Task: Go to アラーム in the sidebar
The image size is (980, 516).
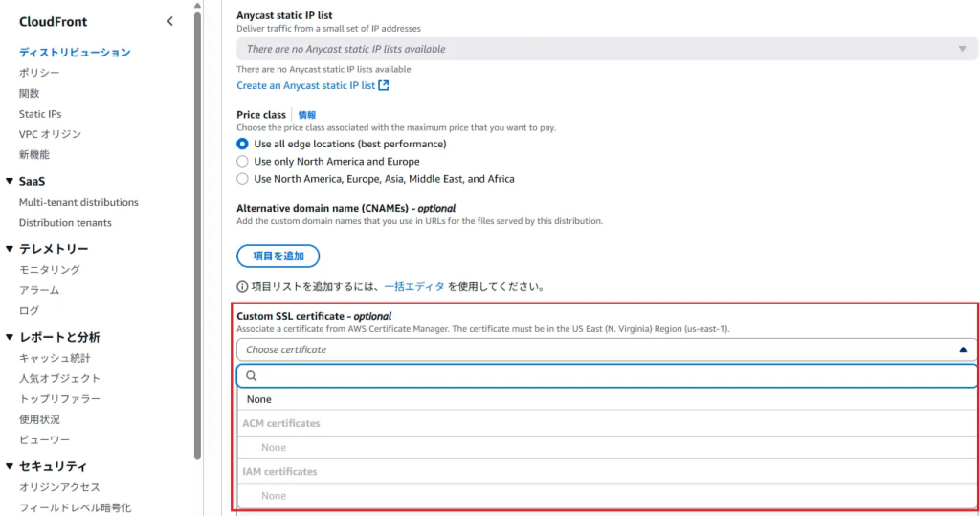Action: click(38, 290)
